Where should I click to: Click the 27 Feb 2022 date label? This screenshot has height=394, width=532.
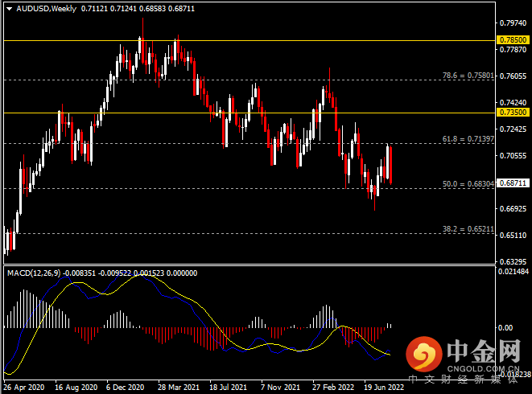[x=333, y=388]
